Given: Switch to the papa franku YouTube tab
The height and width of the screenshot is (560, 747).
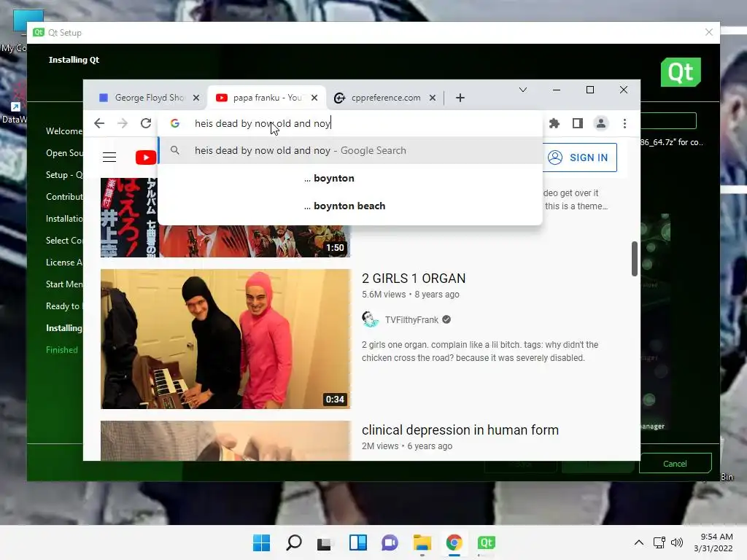Looking at the screenshot, I should click(x=266, y=98).
